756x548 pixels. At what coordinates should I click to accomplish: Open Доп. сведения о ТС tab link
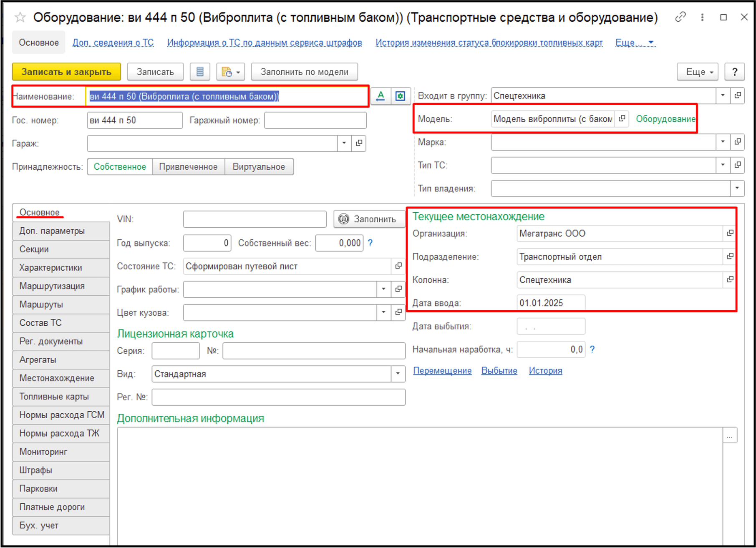(113, 43)
